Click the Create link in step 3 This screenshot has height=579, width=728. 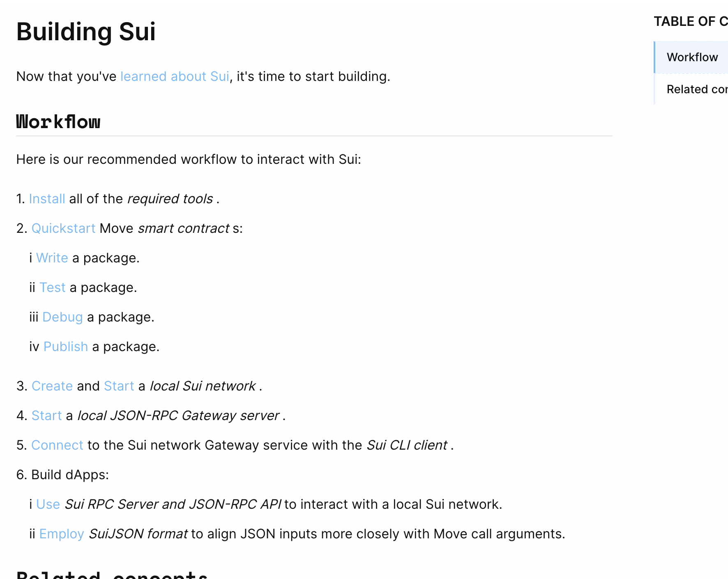(52, 386)
